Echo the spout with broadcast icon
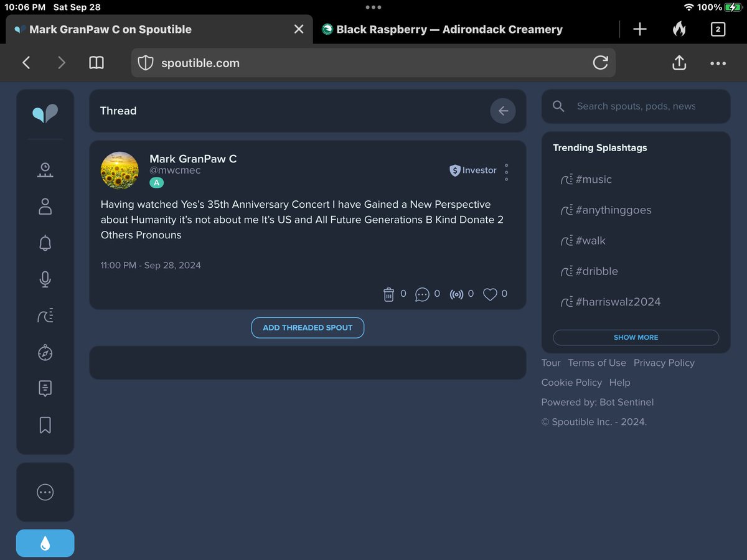The image size is (747, 560). [457, 294]
